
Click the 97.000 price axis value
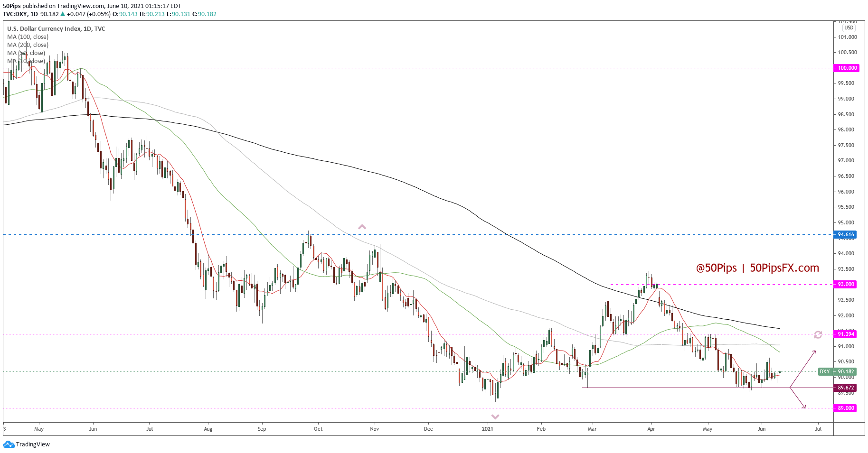pyautogui.click(x=846, y=161)
